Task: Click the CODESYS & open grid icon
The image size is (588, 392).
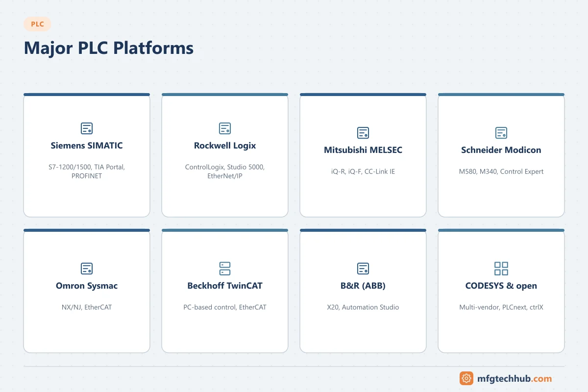Action: pyautogui.click(x=501, y=269)
